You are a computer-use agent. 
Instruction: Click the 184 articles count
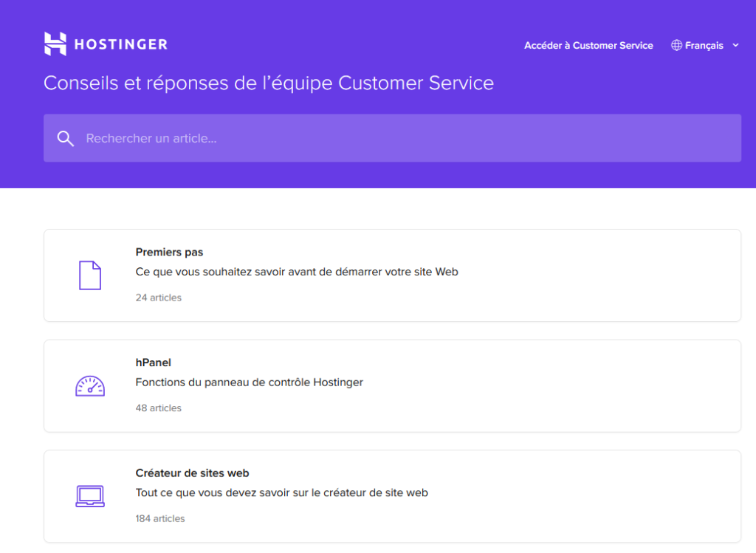point(160,518)
